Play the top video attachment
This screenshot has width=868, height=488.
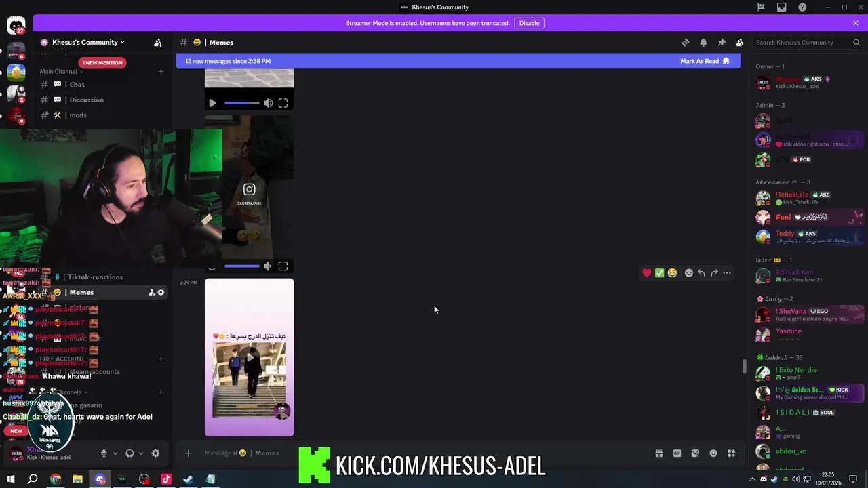(212, 103)
